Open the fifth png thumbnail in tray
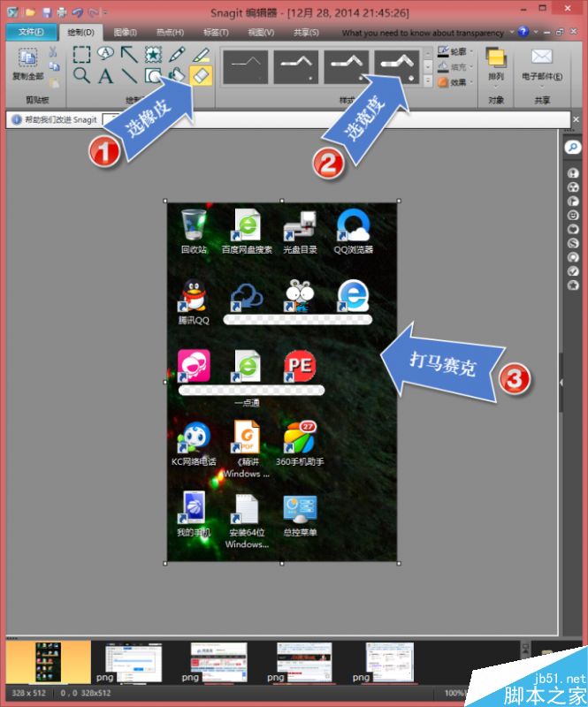The height and width of the screenshot is (707, 588). tap(389, 662)
